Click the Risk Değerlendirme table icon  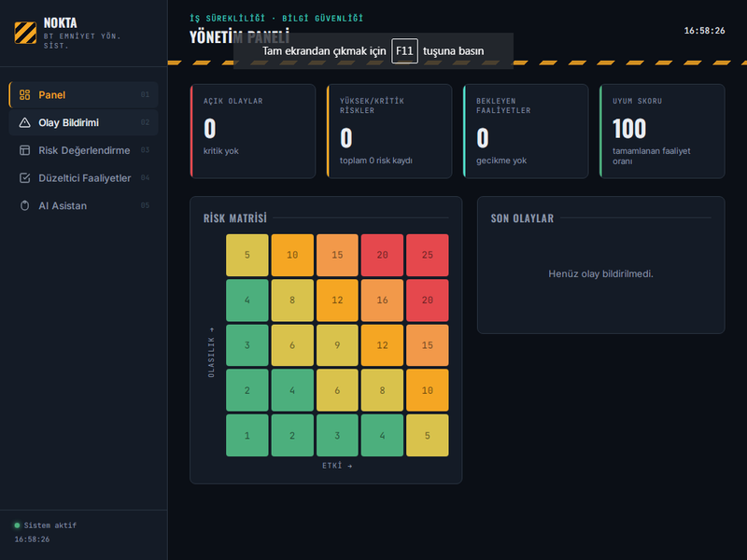click(x=25, y=150)
